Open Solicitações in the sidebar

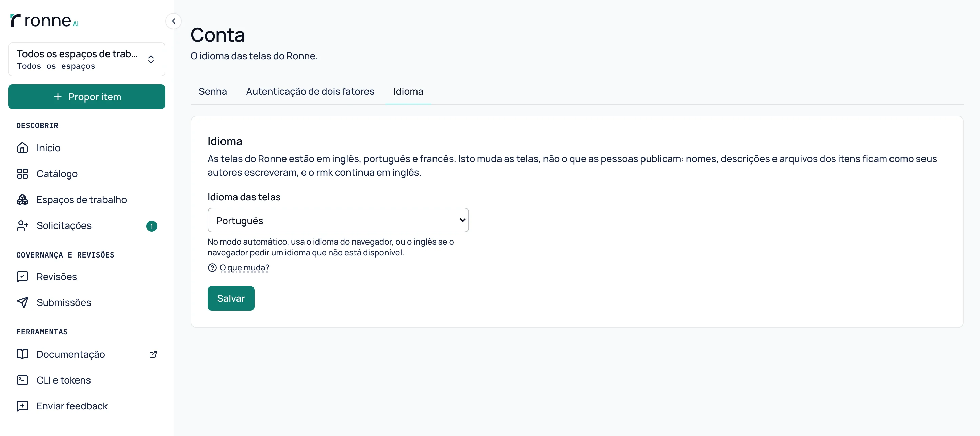coord(87,225)
